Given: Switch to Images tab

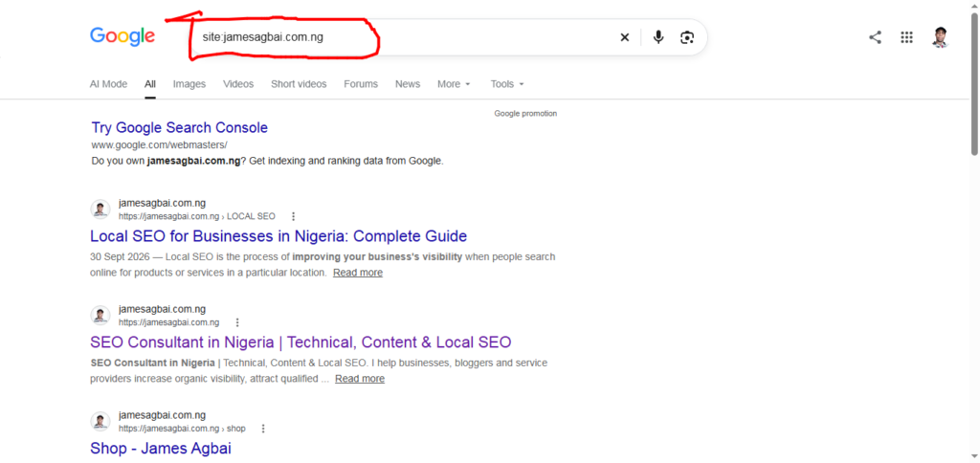Looking at the screenshot, I should click(189, 84).
